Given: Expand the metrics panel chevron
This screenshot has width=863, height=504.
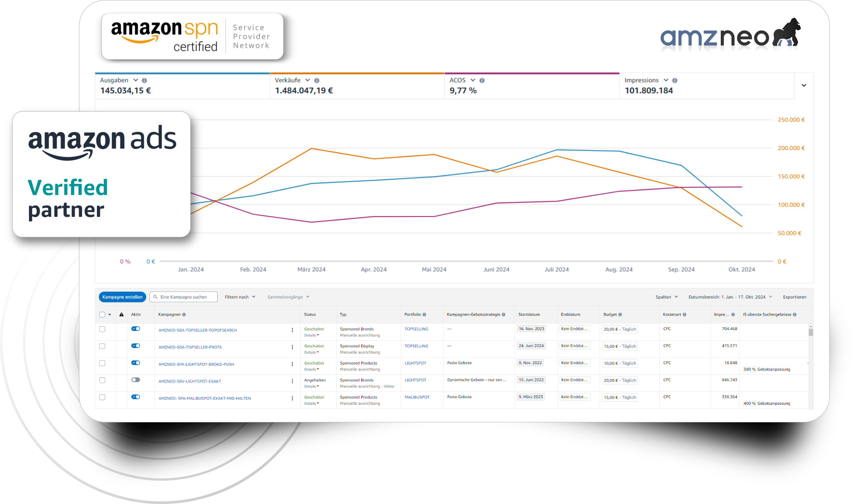Looking at the screenshot, I should [804, 86].
